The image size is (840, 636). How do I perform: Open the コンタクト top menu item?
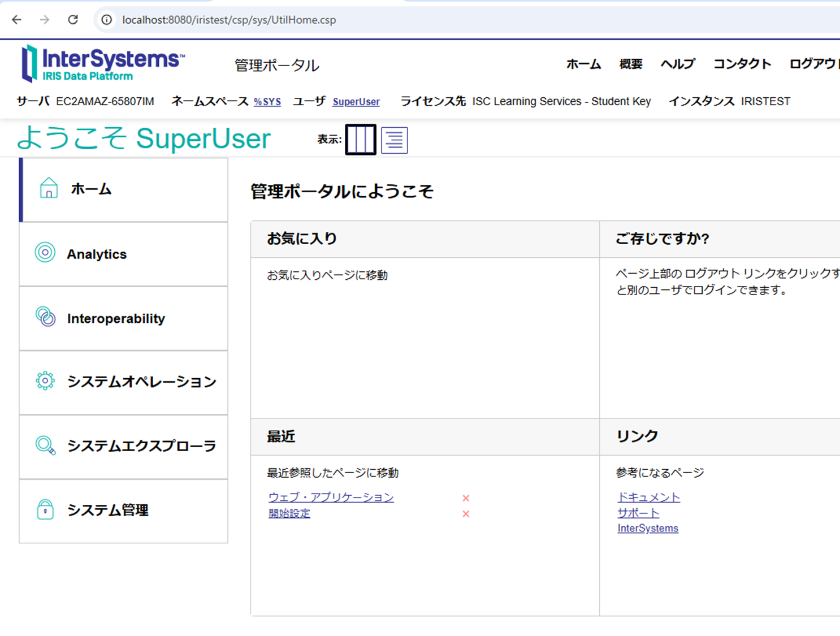tap(742, 64)
